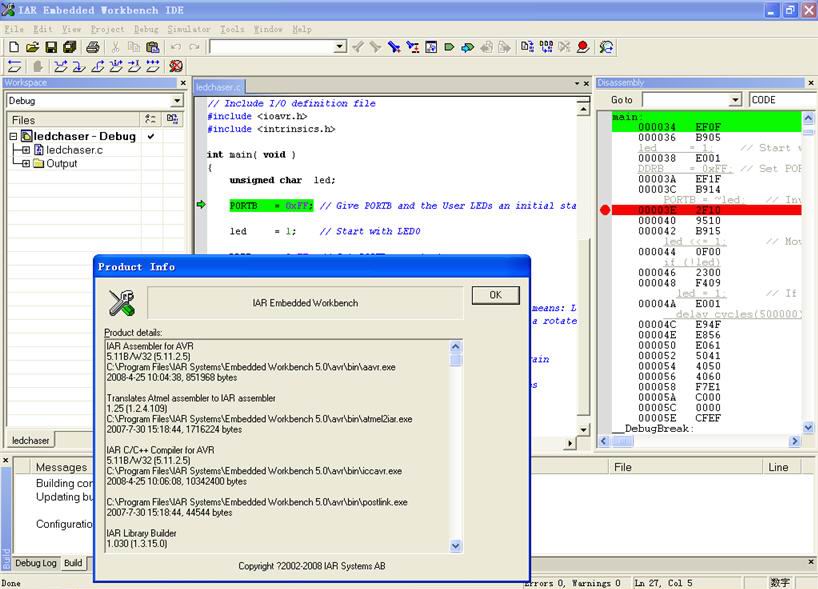
Task: Toggle the checkmark on ledchaser - Debug row
Action: (x=151, y=136)
